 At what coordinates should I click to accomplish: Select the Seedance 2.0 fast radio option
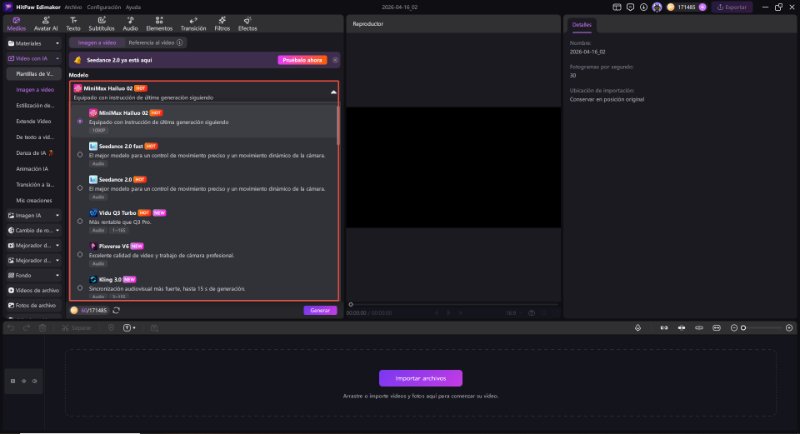(80, 155)
